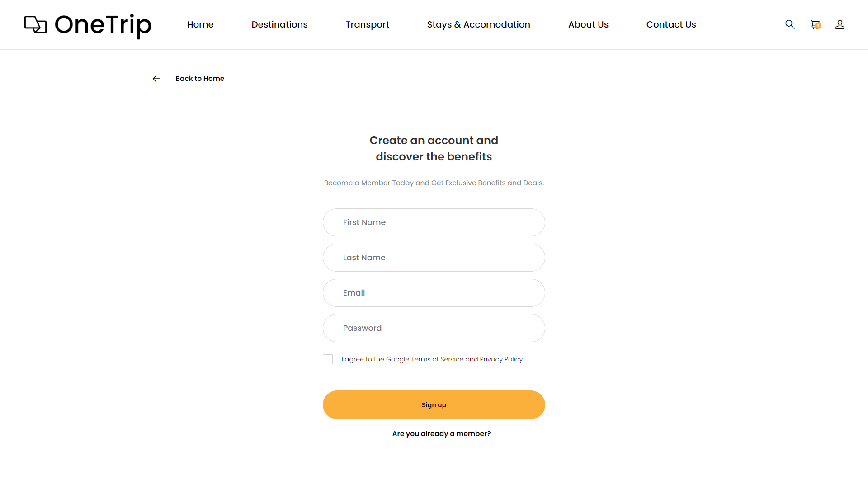The height and width of the screenshot is (488, 868).
Task: Click the First Name input field
Action: coord(434,222)
